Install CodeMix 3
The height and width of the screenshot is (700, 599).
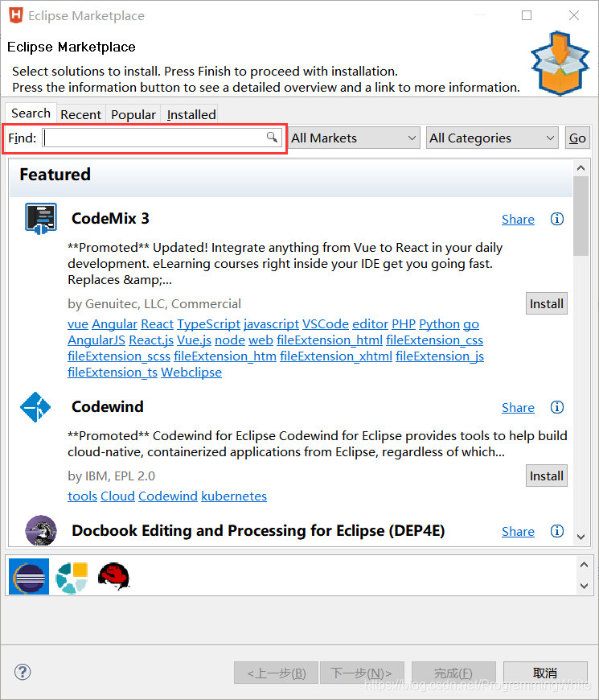(547, 303)
